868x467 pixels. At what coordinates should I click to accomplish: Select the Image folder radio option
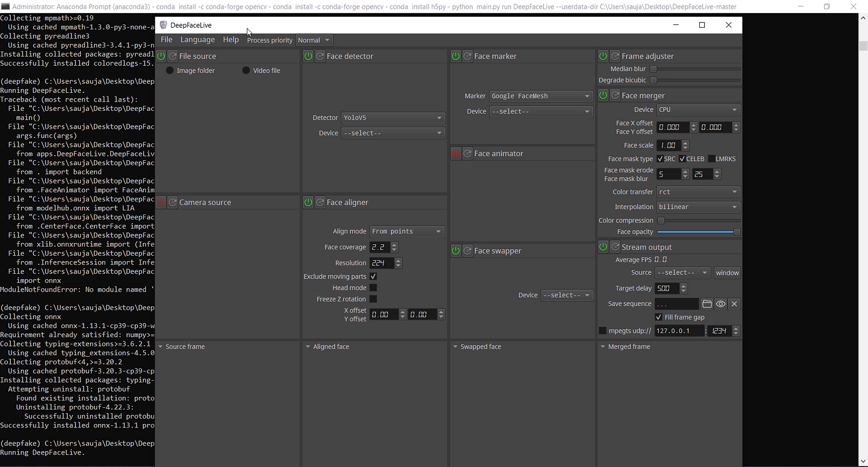(170, 71)
